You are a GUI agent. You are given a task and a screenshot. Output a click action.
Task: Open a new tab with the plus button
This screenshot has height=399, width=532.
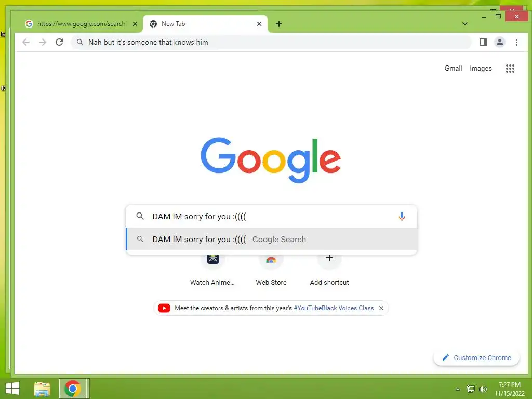[x=279, y=24]
